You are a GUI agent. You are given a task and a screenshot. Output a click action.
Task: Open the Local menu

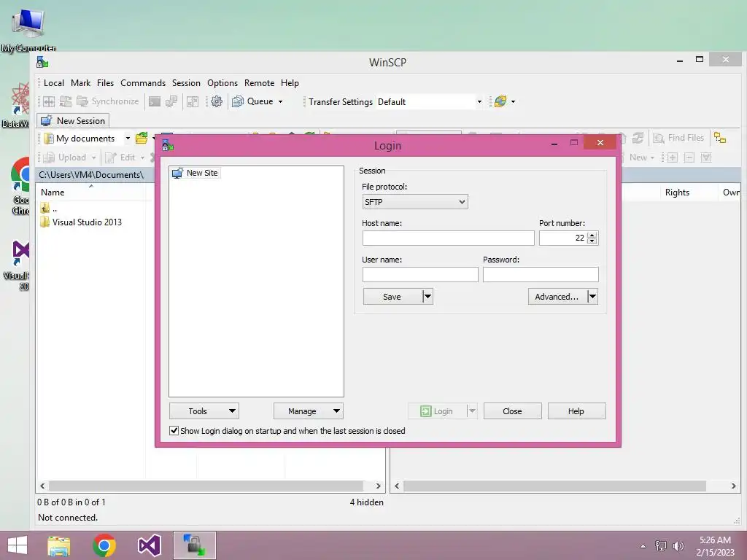(x=54, y=83)
